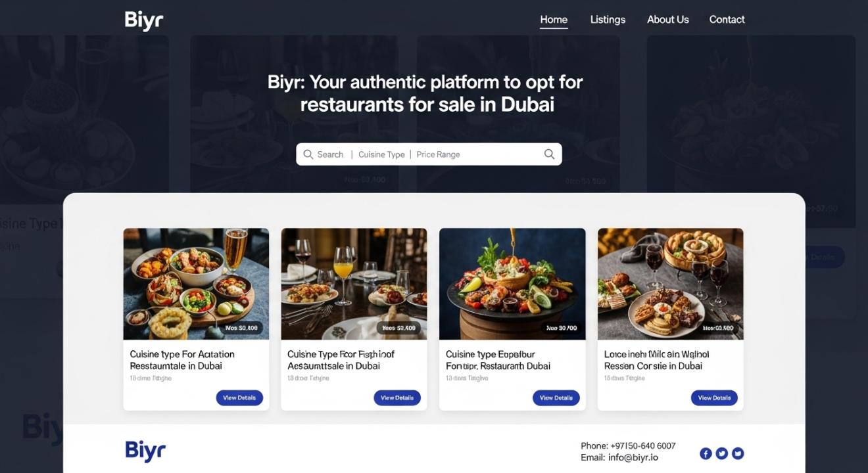View Details of second restaurant card

pyautogui.click(x=397, y=397)
